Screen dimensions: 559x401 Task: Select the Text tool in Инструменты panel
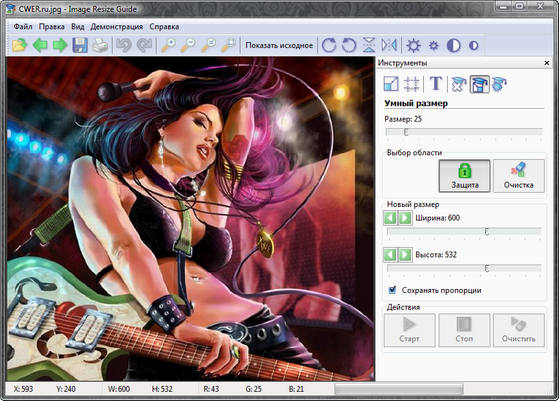click(x=436, y=84)
